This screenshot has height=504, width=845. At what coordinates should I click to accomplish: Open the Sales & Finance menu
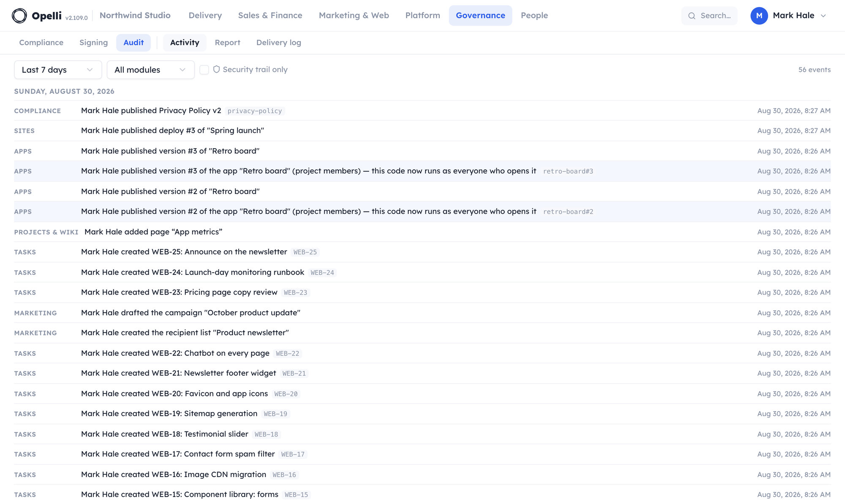270,16
